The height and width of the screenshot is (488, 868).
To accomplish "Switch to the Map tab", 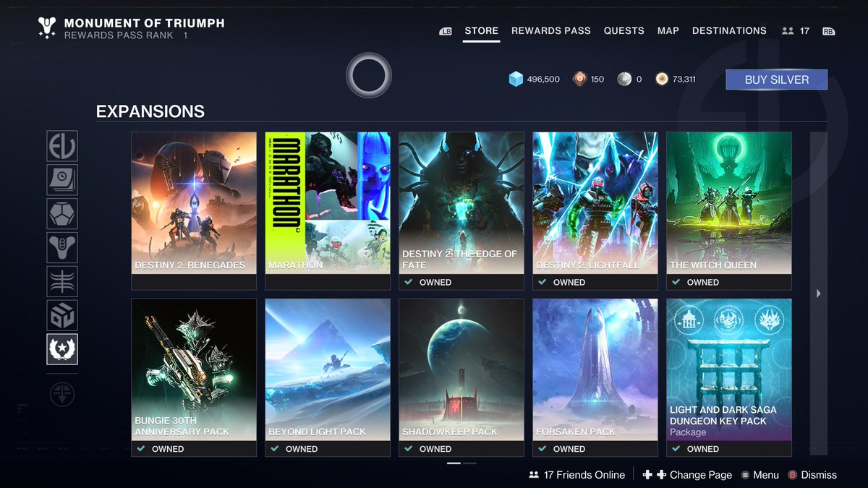I will (668, 31).
